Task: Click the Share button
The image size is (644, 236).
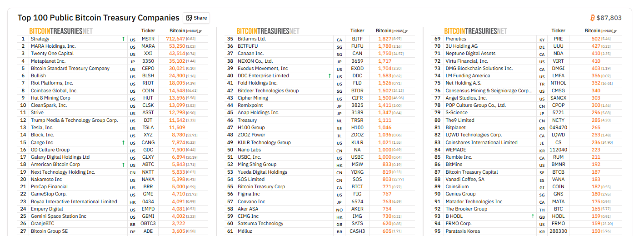Action: click(196, 18)
